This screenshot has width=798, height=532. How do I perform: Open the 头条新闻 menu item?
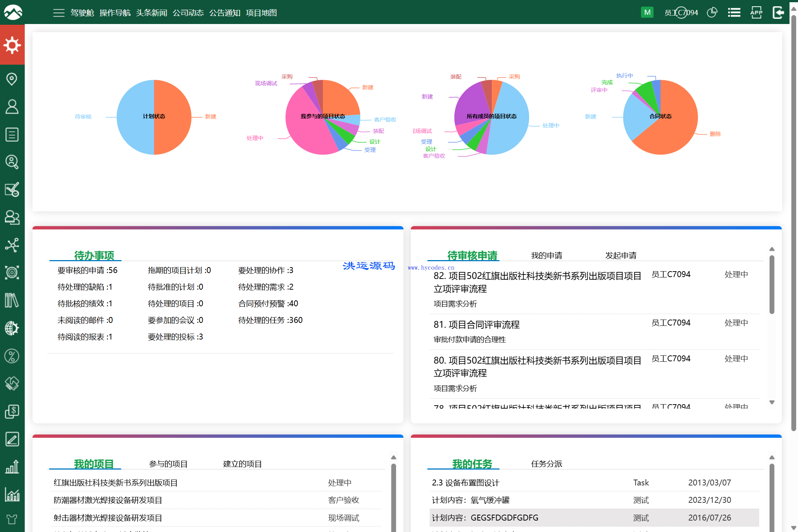151,13
